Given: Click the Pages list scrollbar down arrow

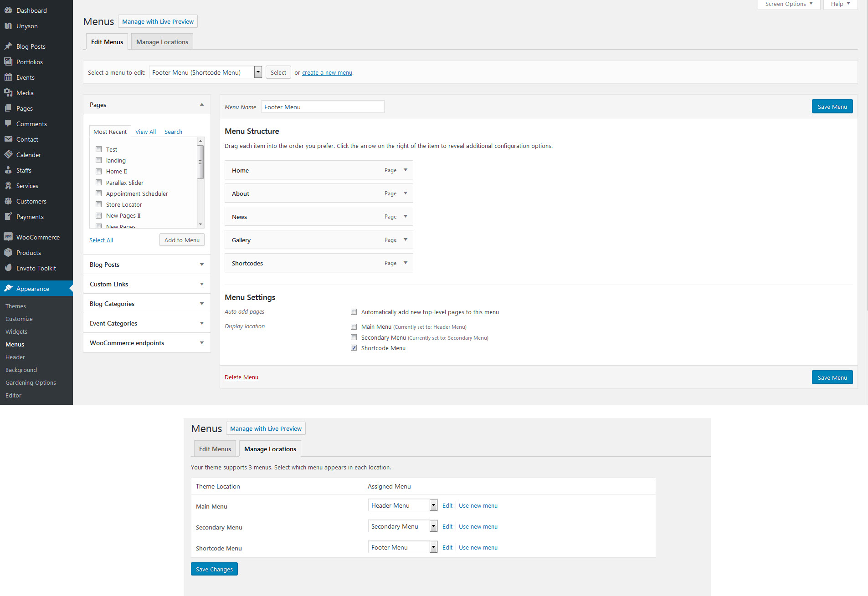Looking at the screenshot, I should pyautogui.click(x=200, y=224).
